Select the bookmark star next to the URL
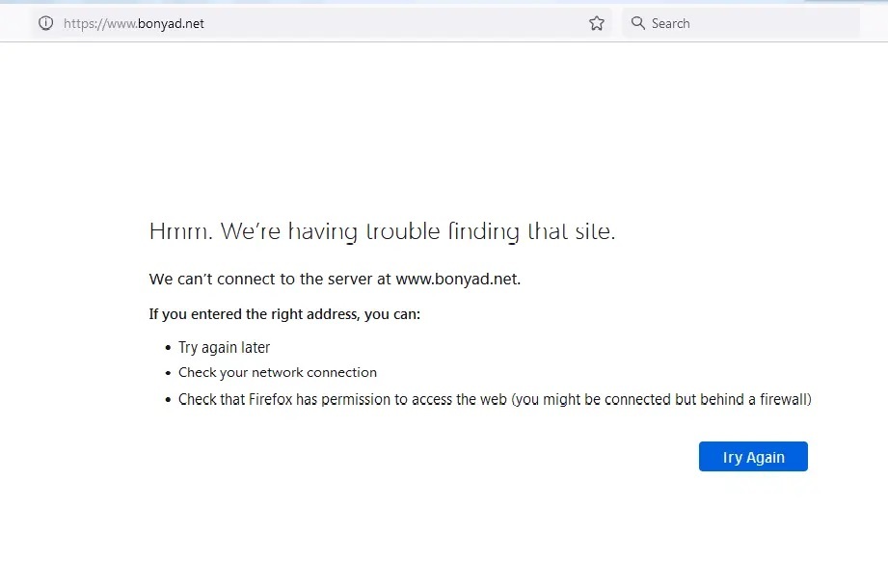 click(x=596, y=22)
